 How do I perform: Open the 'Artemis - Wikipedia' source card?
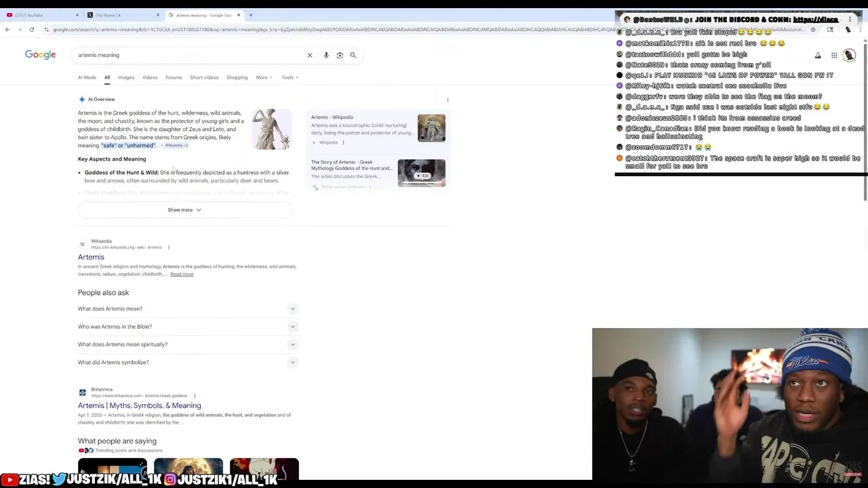378,130
